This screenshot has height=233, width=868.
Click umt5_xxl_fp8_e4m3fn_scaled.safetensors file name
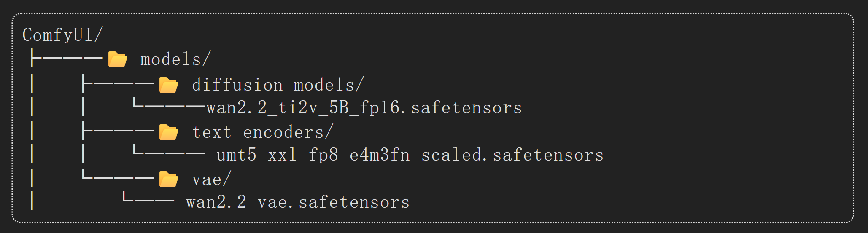410,155
